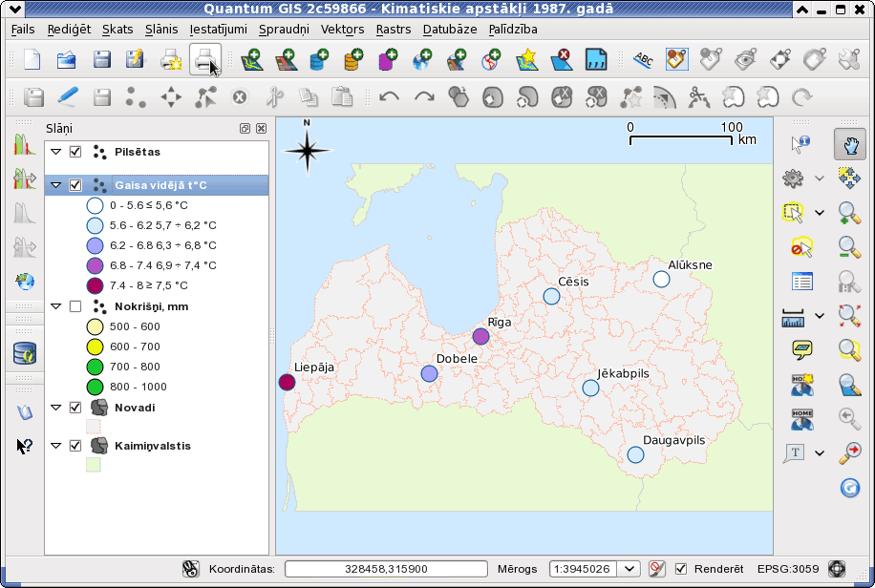Image resolution: width=875 pixels, height=588 pixels.
Task: Collapse the Nokrišņi, mm legend
Action: [x=55, y=306]
